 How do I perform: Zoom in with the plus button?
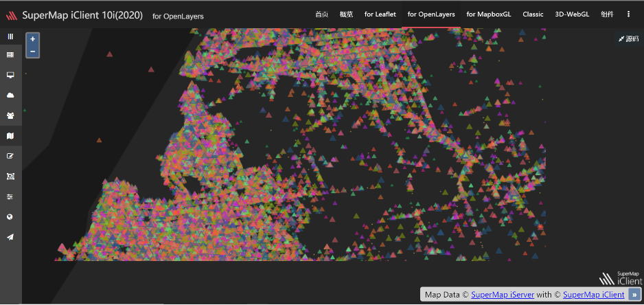[x=32, y=39]
